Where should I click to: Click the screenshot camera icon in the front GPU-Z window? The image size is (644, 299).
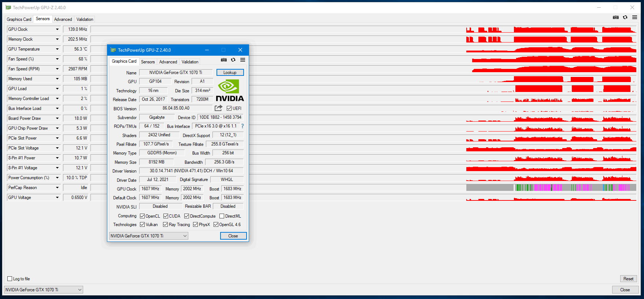(224, 60)
